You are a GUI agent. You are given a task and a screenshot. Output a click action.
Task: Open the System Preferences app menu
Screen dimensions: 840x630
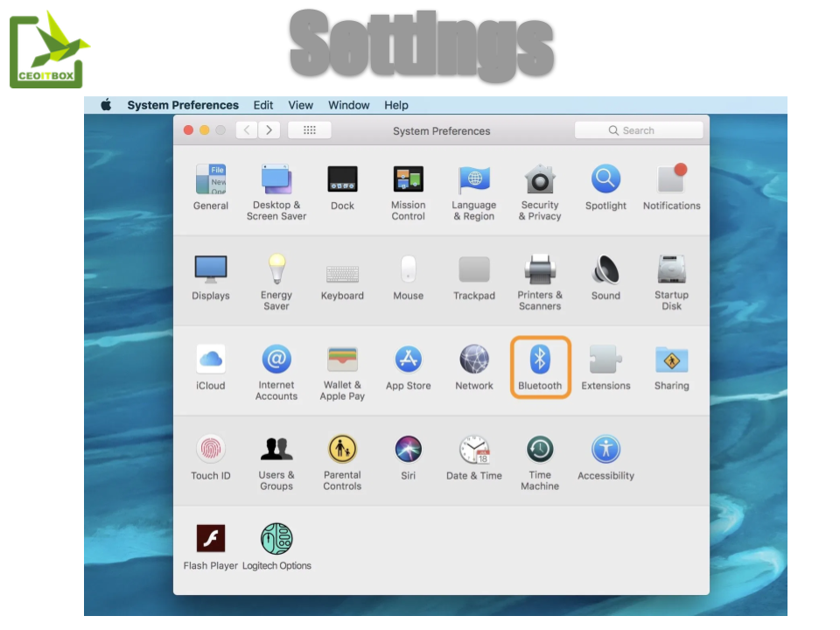tap(183, 105)
